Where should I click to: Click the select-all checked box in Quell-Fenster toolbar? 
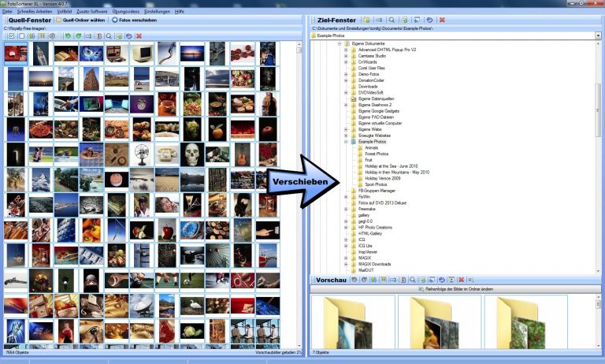click(12, 36)
